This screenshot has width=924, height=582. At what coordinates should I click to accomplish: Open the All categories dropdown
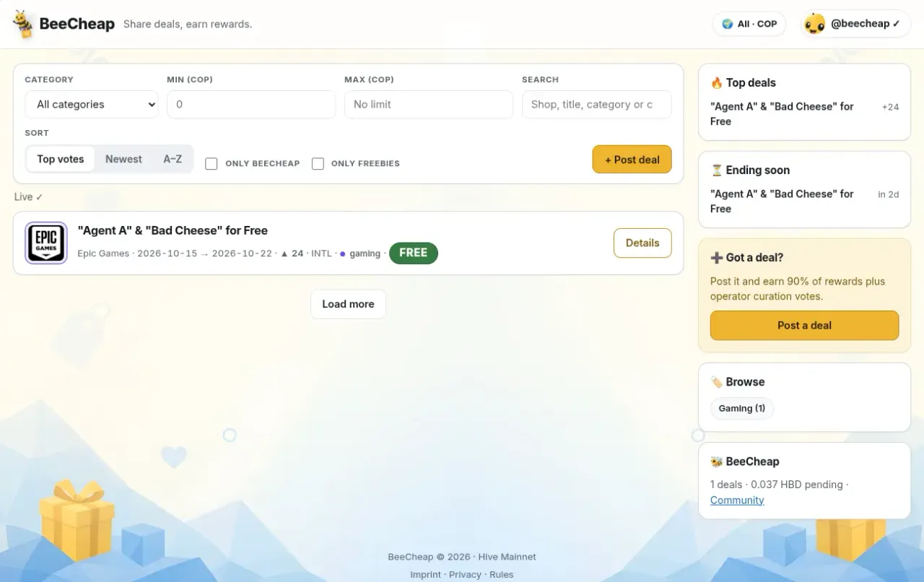pyautogui.click(x=92, y=105)
